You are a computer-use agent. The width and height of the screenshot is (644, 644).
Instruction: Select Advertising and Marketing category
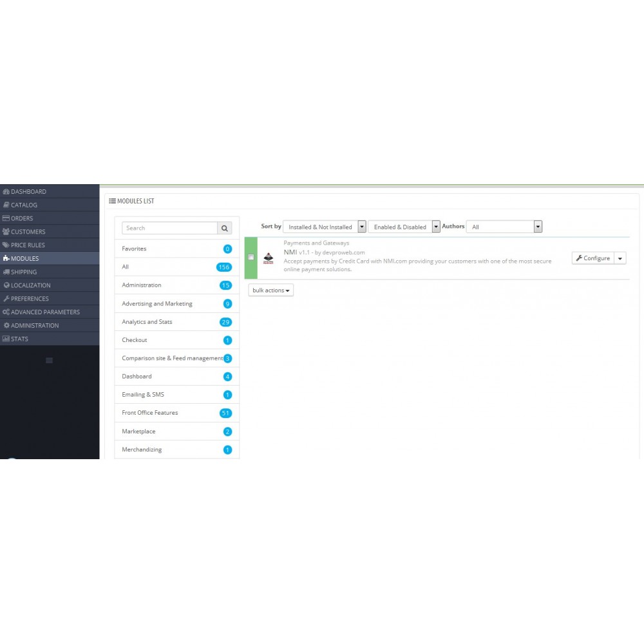[177, 303]
